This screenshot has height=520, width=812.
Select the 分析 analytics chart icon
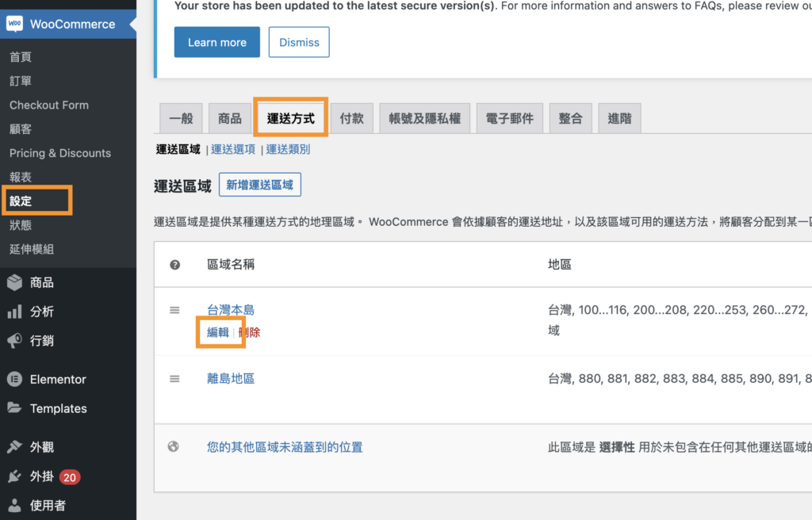(13, 312)
